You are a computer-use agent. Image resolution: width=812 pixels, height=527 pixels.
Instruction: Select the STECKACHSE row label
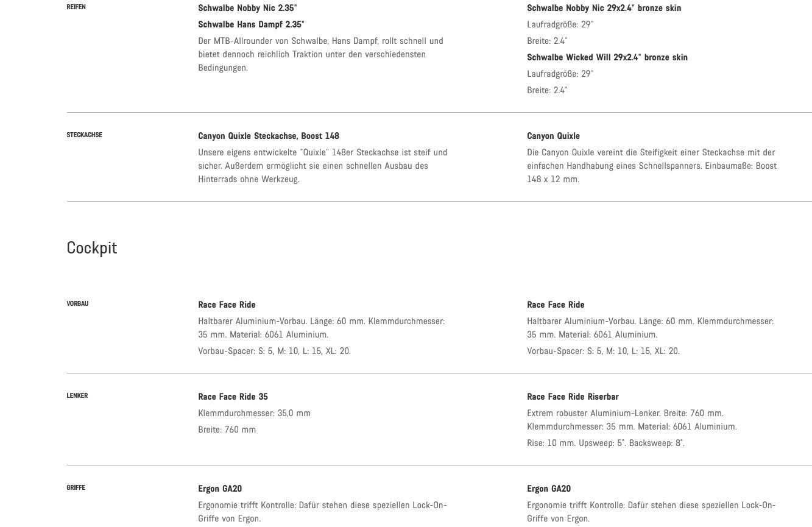84,135
